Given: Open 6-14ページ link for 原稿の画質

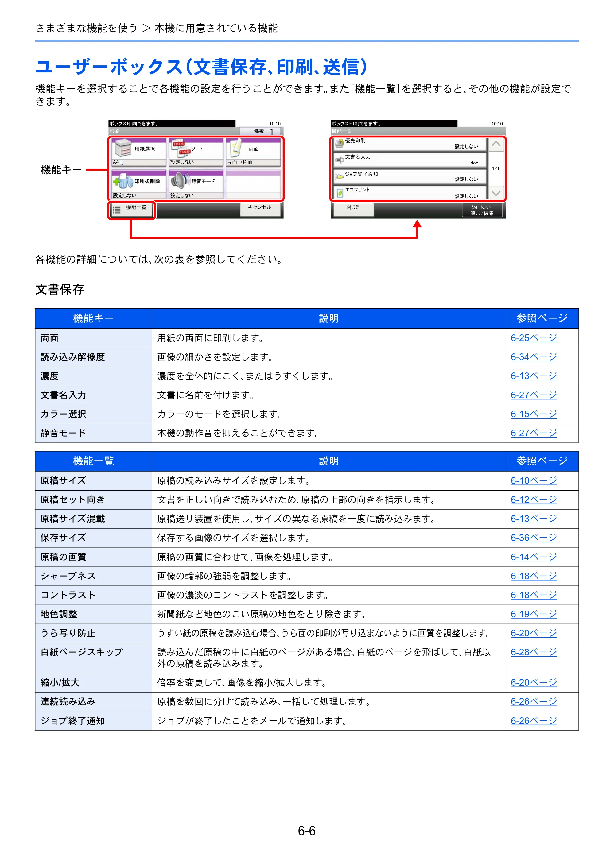Looking at the screenshot, I should coord(534,557).
